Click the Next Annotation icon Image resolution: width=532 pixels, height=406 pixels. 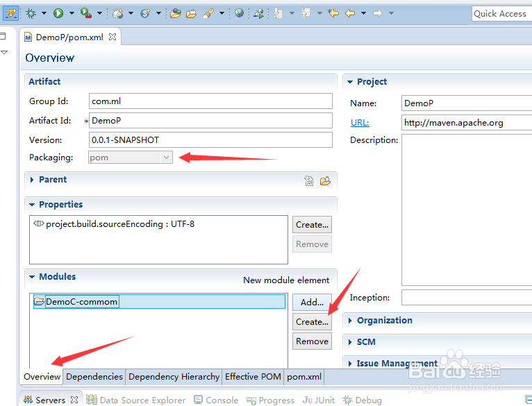279,13
